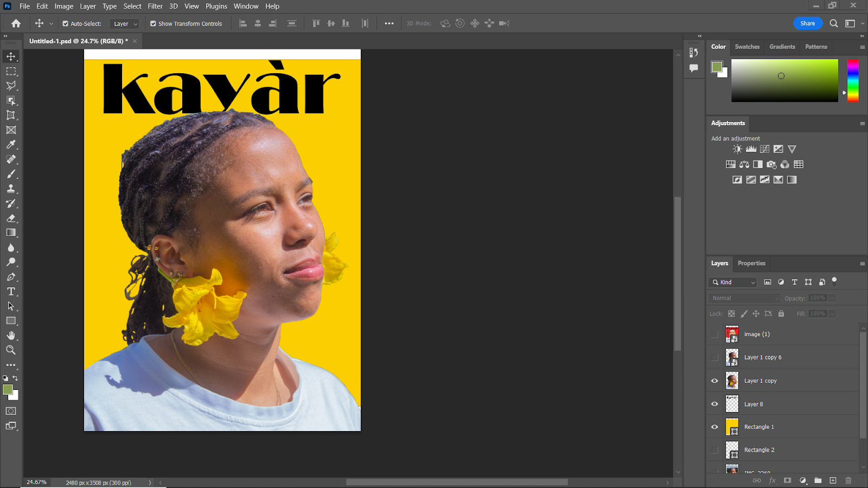Select the Blur tool
Screen dimensions: 868x488
coord(11,247)
